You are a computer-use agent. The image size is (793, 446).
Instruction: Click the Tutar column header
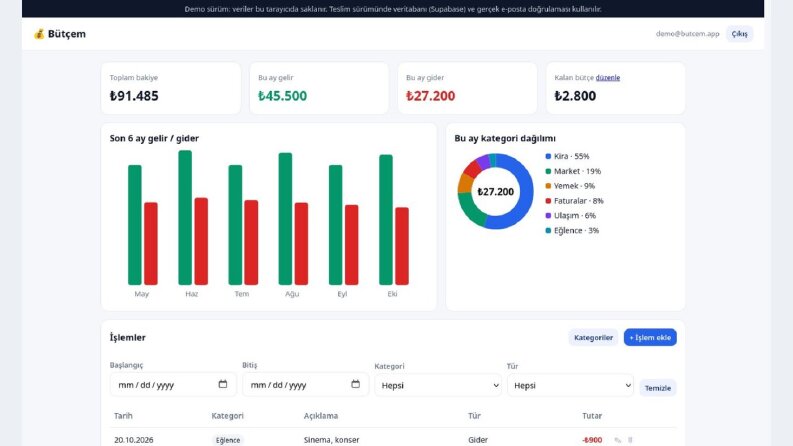tap(592, 416)
